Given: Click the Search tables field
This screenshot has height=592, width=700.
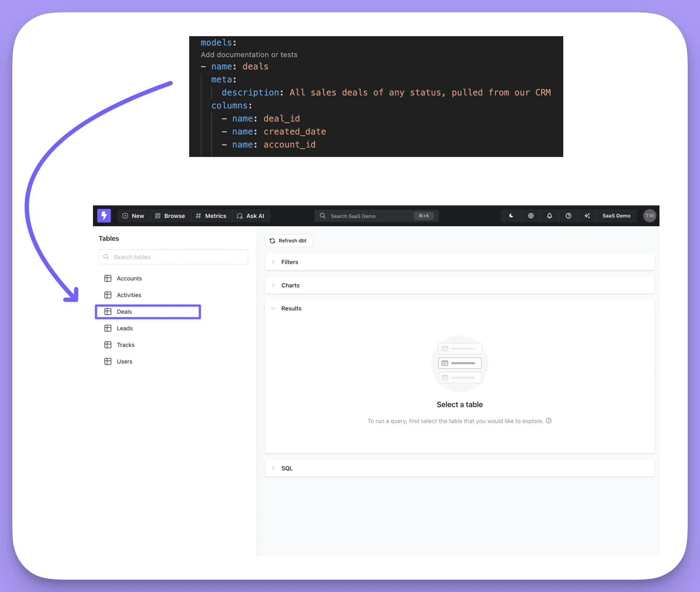Looking at the screenshot, I should pyautogui.click(x=174, y=257).
